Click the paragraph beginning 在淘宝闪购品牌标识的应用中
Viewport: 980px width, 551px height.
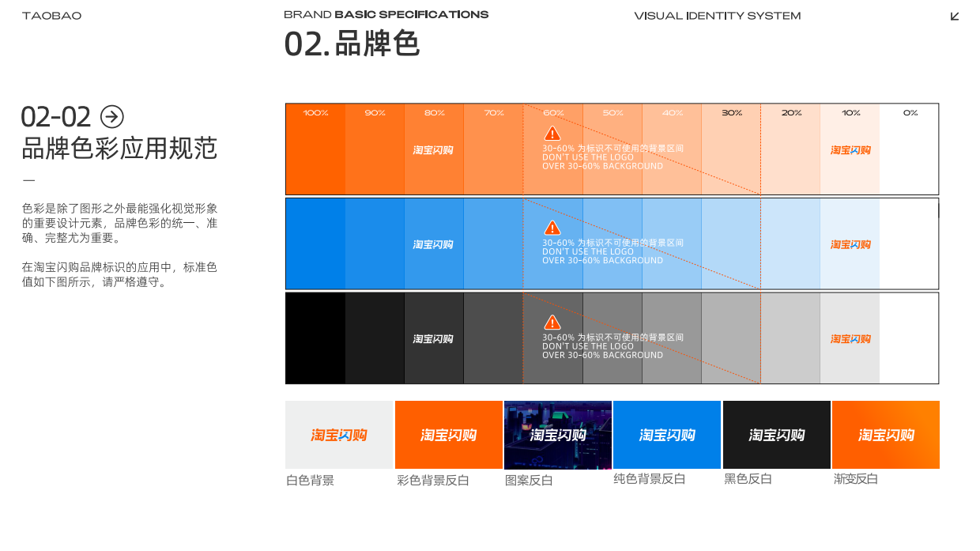tap(119, 274)
